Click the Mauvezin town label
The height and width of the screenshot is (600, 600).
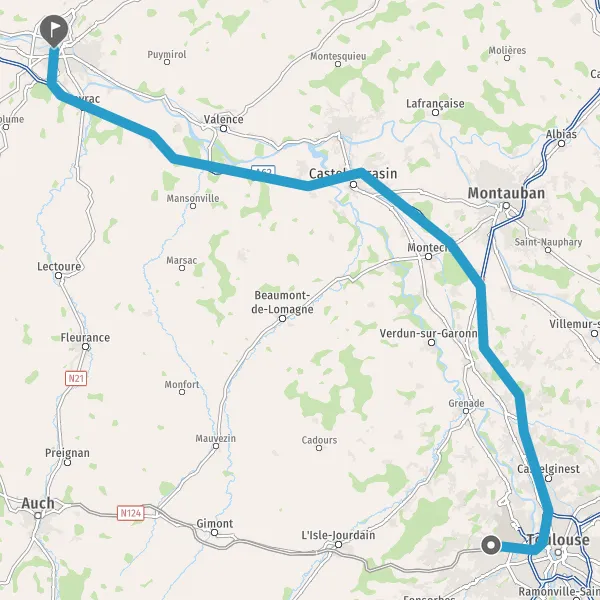click(x=215, y=438)
